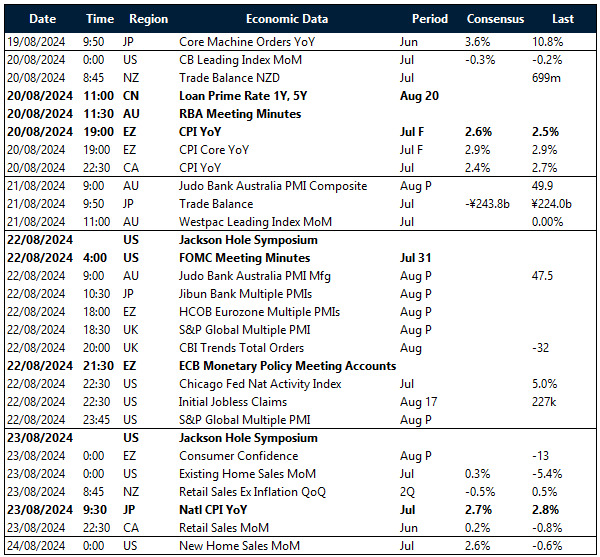Select RBA Meeting Minutes entry
Image resolution: width=600 pixels, height=557 pixels.
click(x=240, y=114)
